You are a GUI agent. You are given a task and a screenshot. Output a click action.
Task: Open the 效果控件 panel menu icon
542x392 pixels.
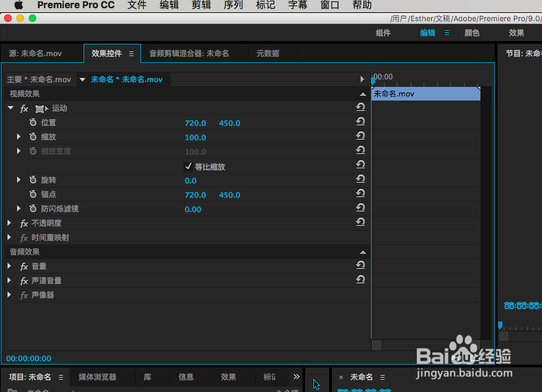tap(131, 53)
